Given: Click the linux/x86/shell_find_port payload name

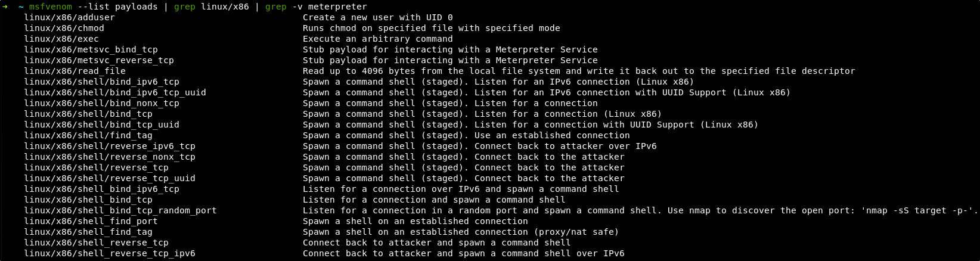Looking at the screenshot, I should point(91,221).
